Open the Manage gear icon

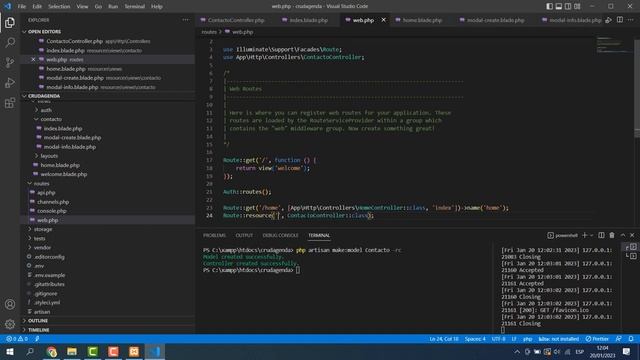click(10, 324)
